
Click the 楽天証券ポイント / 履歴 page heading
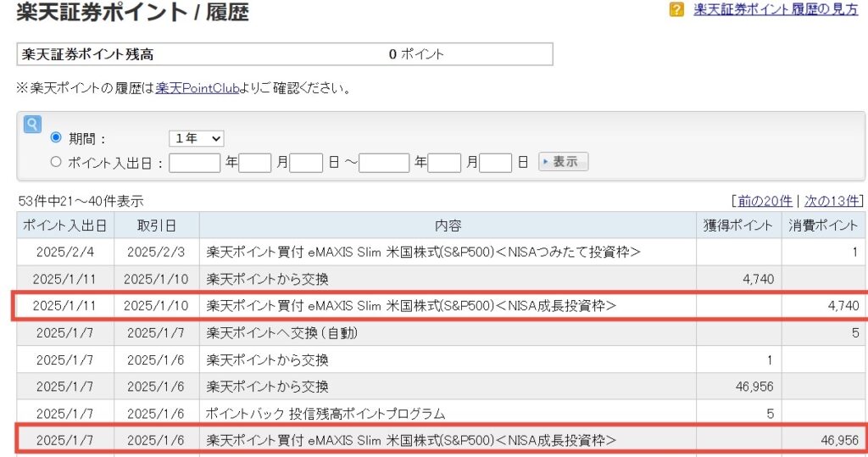tap(133, 12)
